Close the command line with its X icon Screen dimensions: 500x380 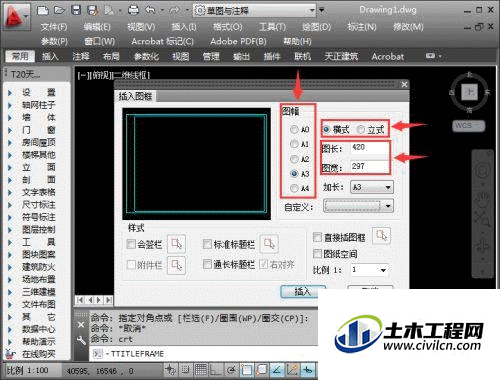tap(81, 325)
